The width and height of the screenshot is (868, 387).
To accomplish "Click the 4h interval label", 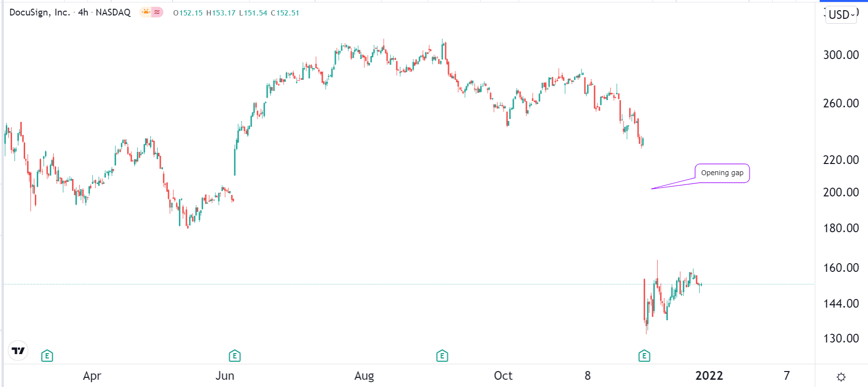I will (x=83, y=13).
